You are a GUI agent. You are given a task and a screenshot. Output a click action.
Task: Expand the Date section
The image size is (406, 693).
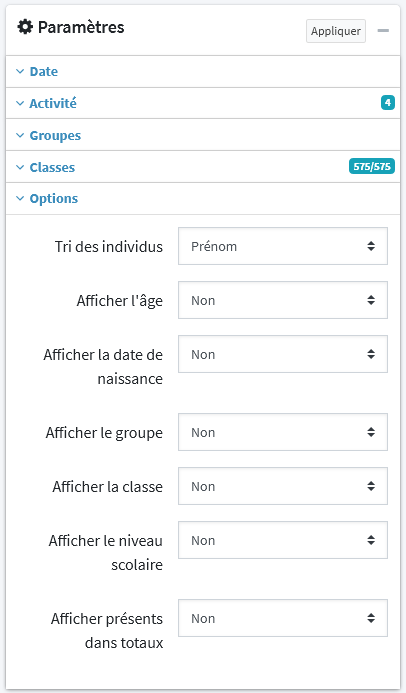tap(203, 71)
